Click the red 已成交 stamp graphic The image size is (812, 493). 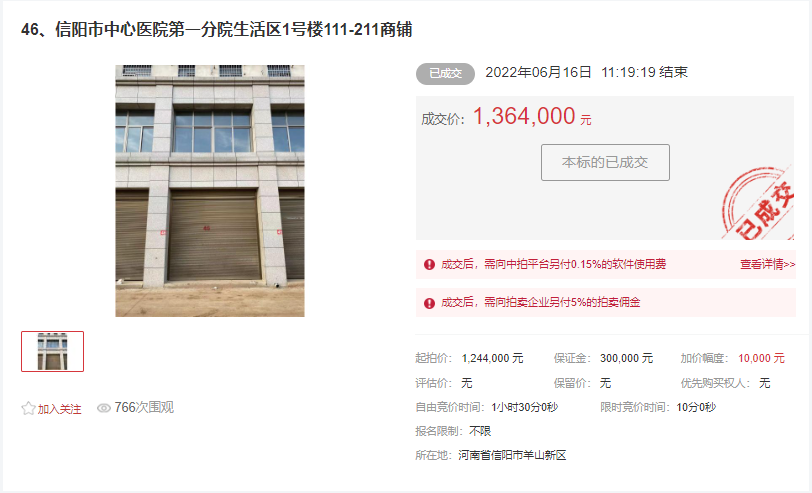759,204
